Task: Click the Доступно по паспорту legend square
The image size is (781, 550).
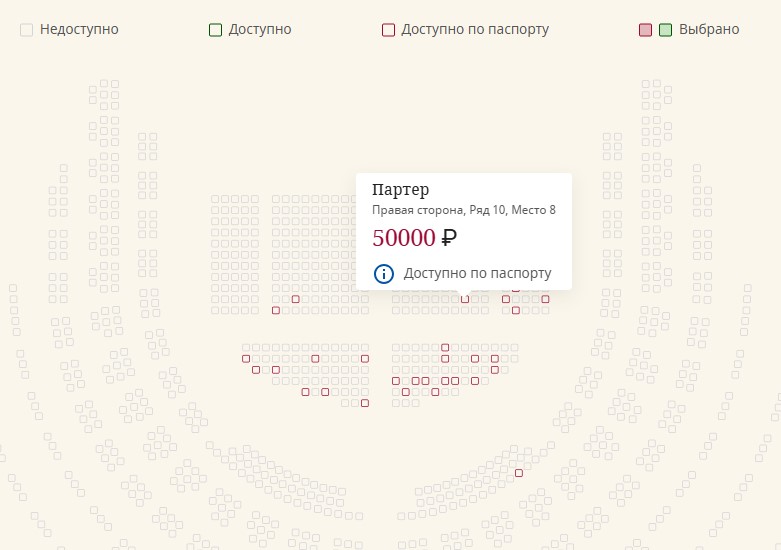Action: tap(388, 30)
